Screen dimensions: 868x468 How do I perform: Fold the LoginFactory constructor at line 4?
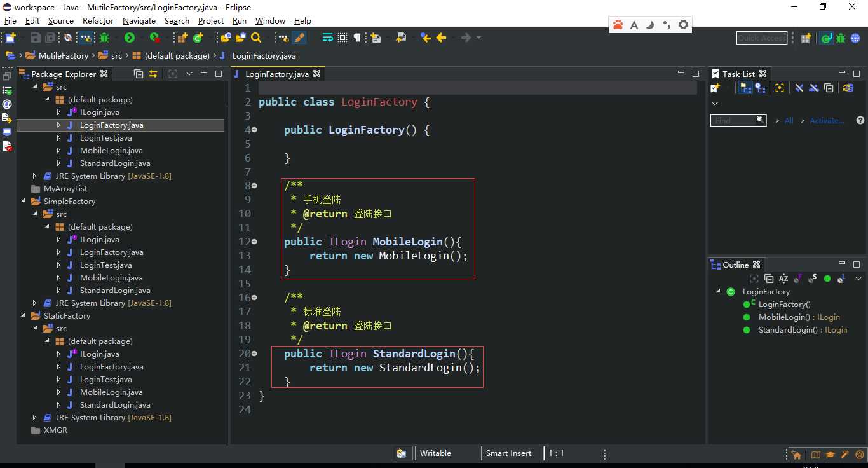coord(254,130)
